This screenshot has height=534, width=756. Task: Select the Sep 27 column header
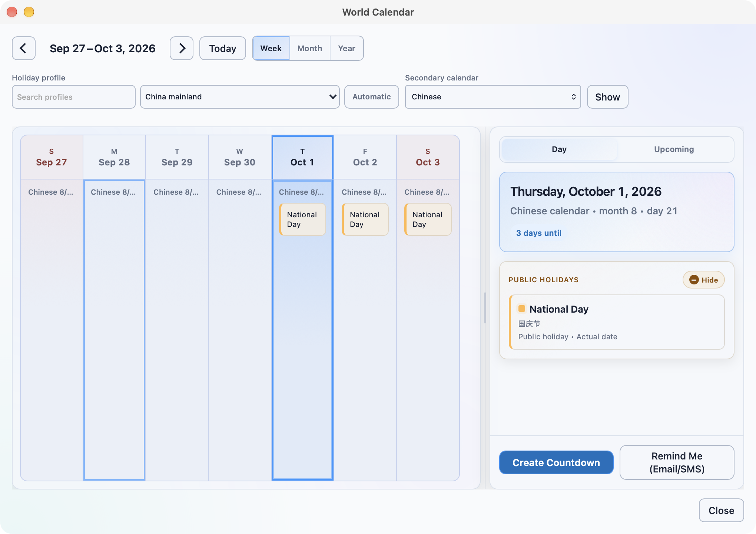52,157
